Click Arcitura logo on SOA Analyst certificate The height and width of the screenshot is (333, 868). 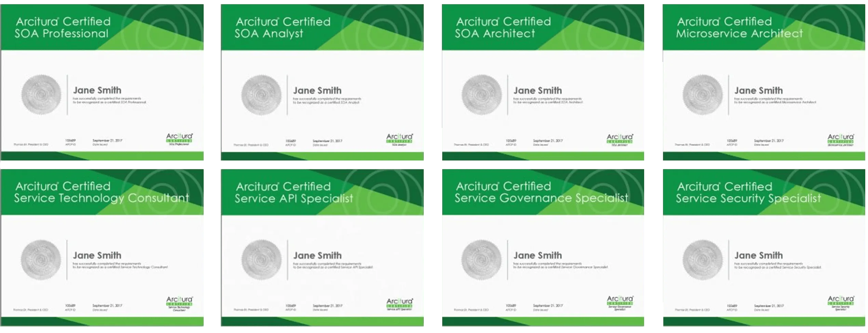399,139
